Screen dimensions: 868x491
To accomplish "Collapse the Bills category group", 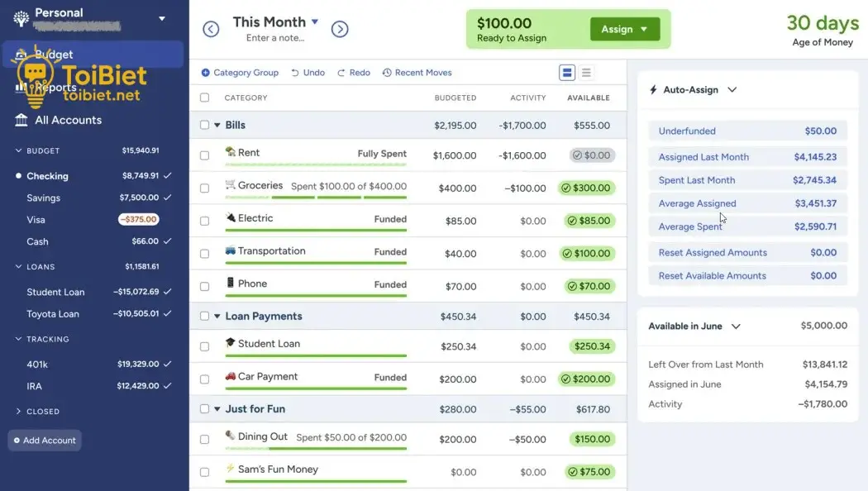I will (217, 125).
